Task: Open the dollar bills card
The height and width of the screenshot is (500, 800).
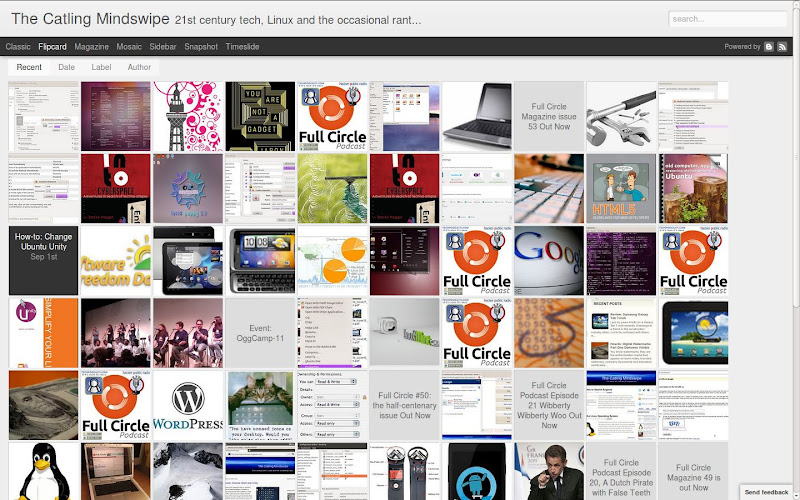Action: coord(43,405)
